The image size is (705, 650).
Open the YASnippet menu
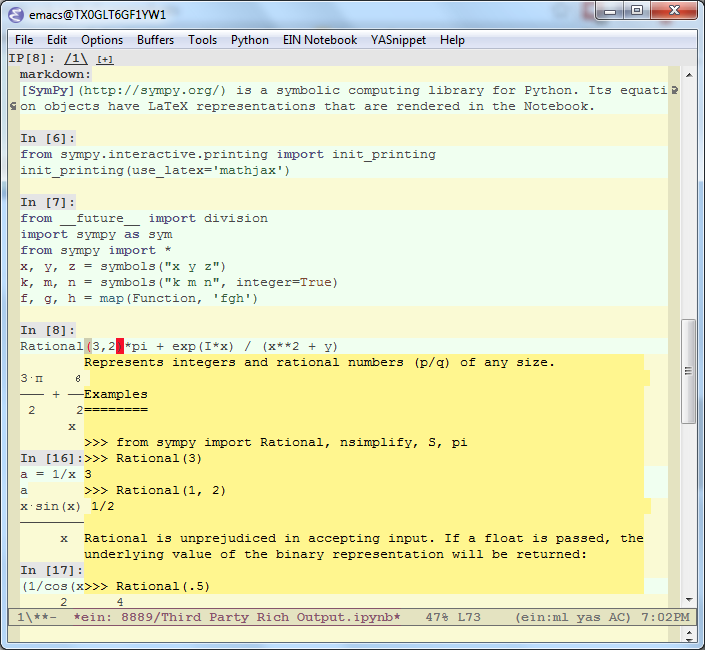click(399, 40)
